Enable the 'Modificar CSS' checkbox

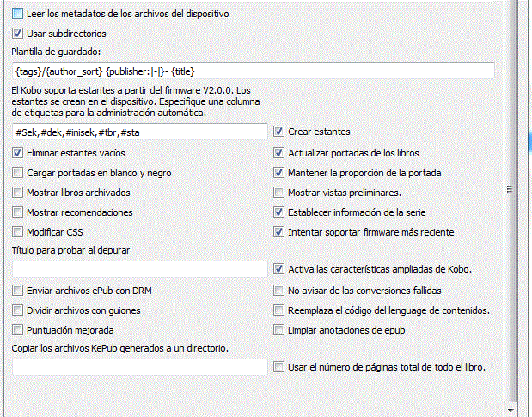(18, 231)
